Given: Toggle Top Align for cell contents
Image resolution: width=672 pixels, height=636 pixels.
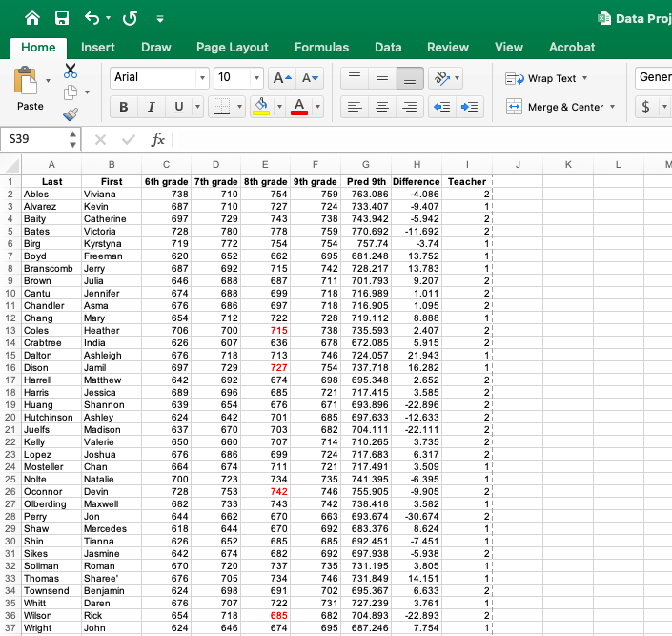Looking at the screenshot, I should tap(355, 78).
